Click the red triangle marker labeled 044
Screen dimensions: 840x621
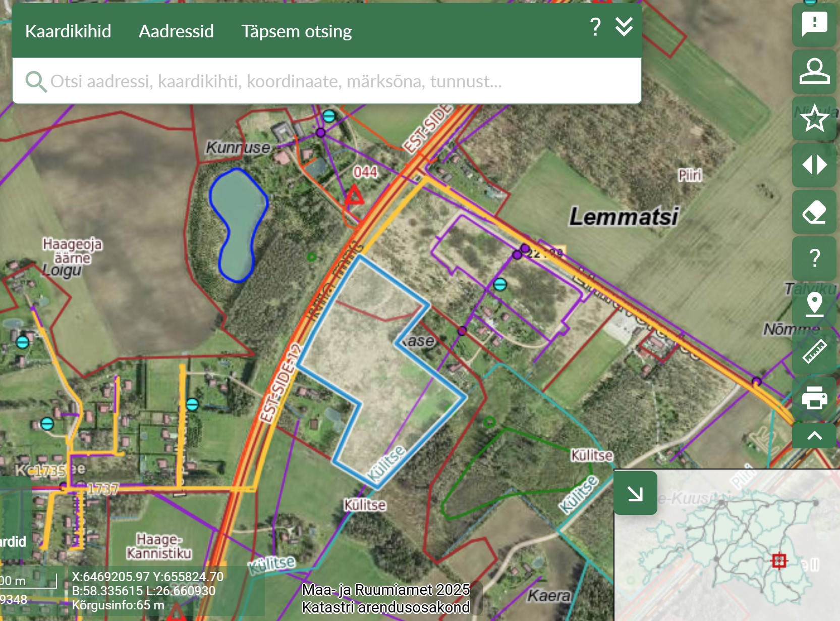tap(354, 195)
